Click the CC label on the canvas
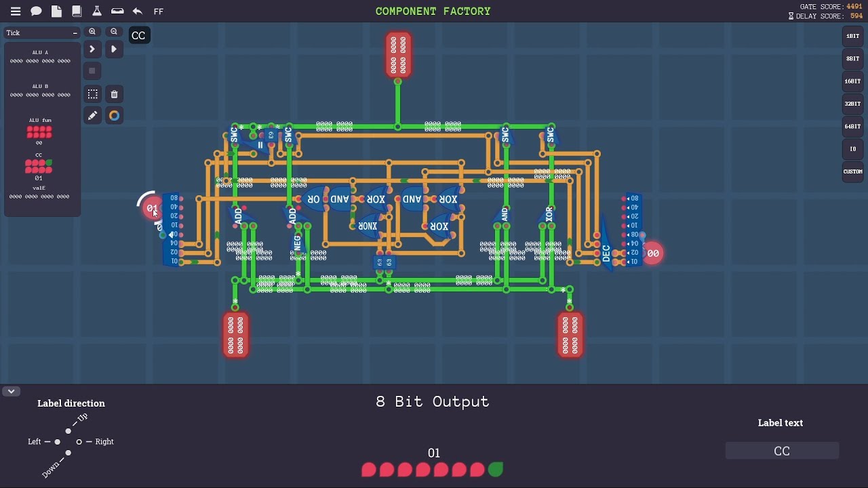This screenshot has width=868, height=488. point(138,35)
